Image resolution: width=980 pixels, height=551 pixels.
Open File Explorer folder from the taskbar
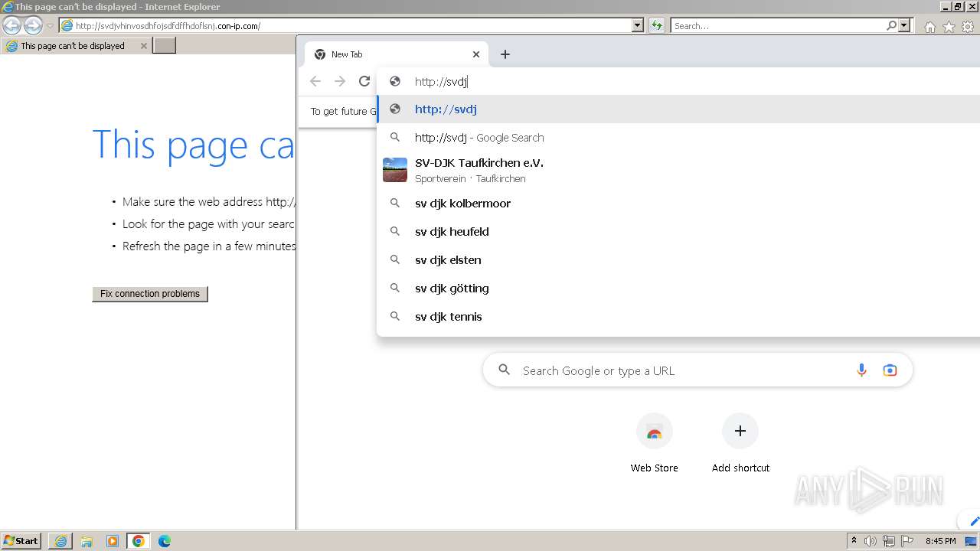tap(87, 541)
